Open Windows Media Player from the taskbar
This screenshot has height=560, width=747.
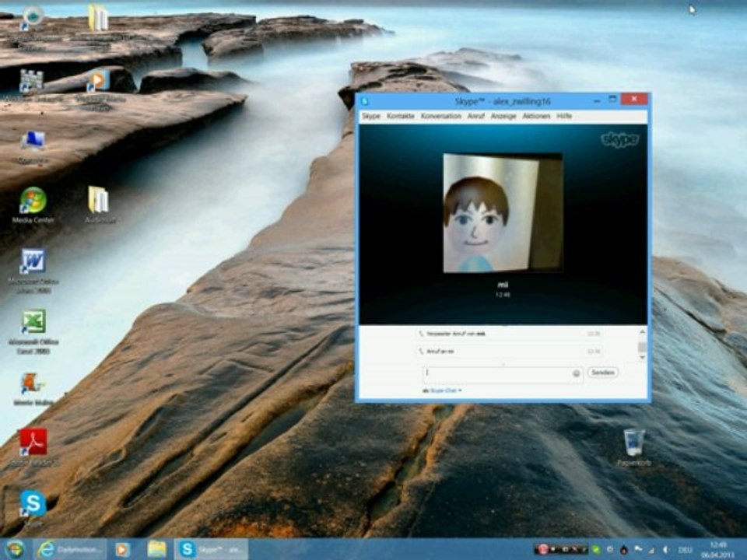click(122, 549)
